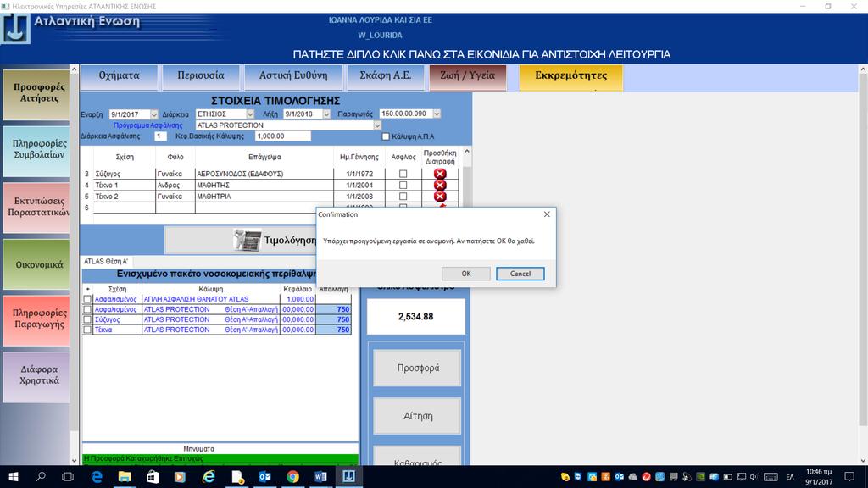Image resolution: width=868 pixels, height=488 pixels.
Task: Open the Αστική Ευθύνη tab
Action: pos(293,76)
